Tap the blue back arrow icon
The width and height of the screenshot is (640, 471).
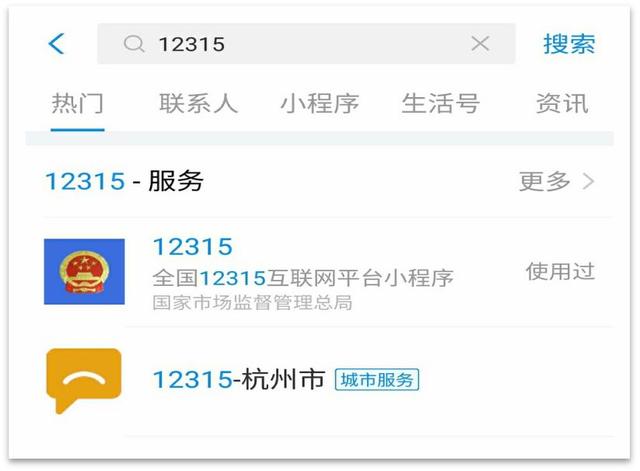[x=56, y=44]
